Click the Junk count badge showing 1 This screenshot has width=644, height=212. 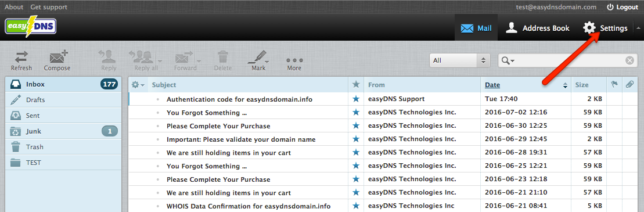point(110,131)
